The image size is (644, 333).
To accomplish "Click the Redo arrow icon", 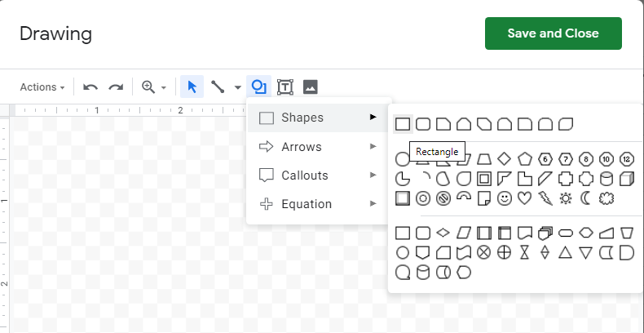I will coord(116,87).
